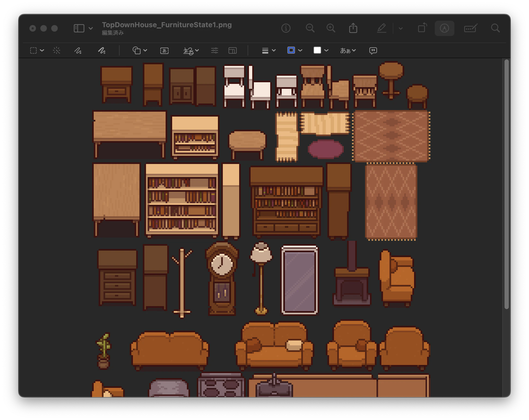Toggle the Markup toolbar button
This screenshot has width=529, height=420.
click(444, 28)
